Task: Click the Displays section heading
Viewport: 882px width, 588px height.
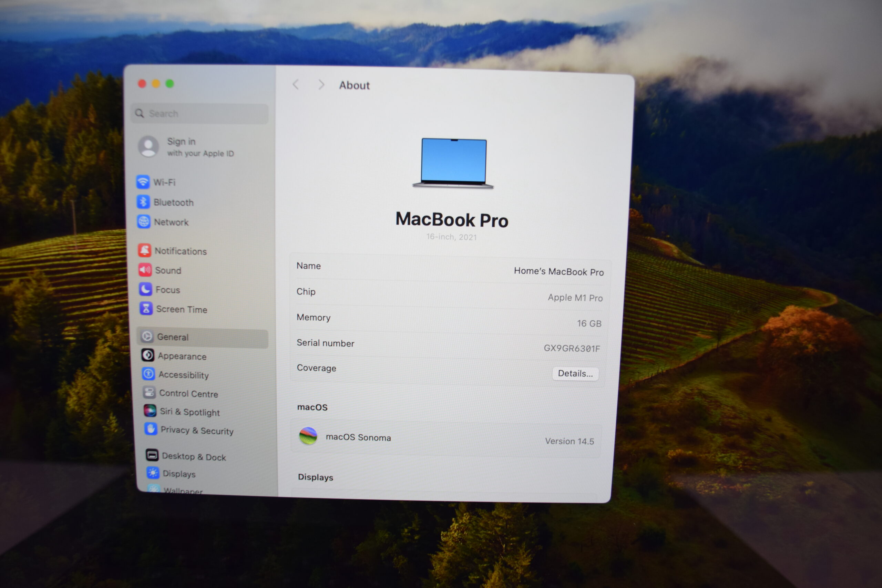Action: [315, 477]
